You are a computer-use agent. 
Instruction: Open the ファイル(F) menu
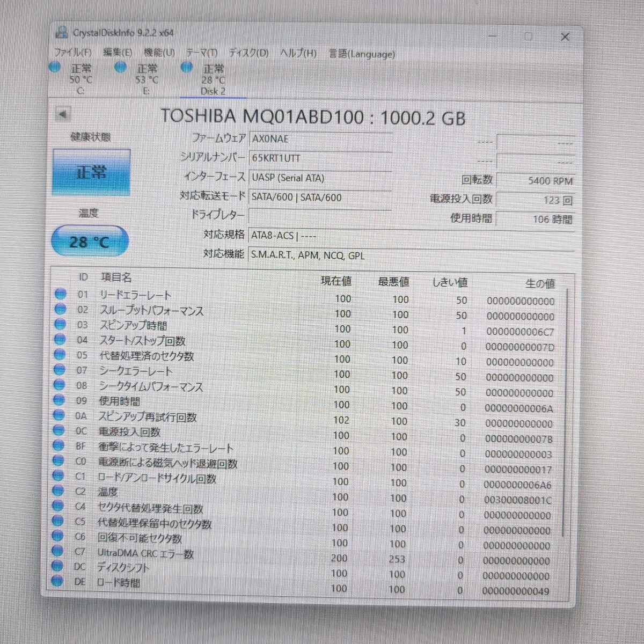point(72,53)
